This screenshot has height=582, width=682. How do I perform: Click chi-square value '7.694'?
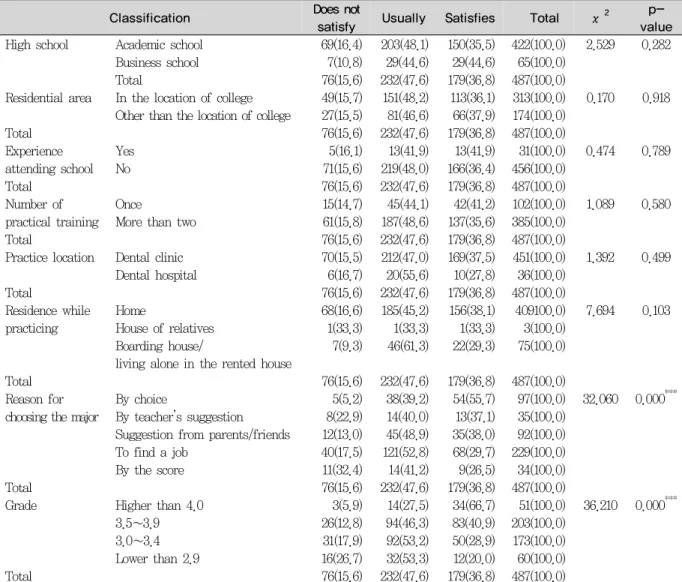[x=600, y=311]
